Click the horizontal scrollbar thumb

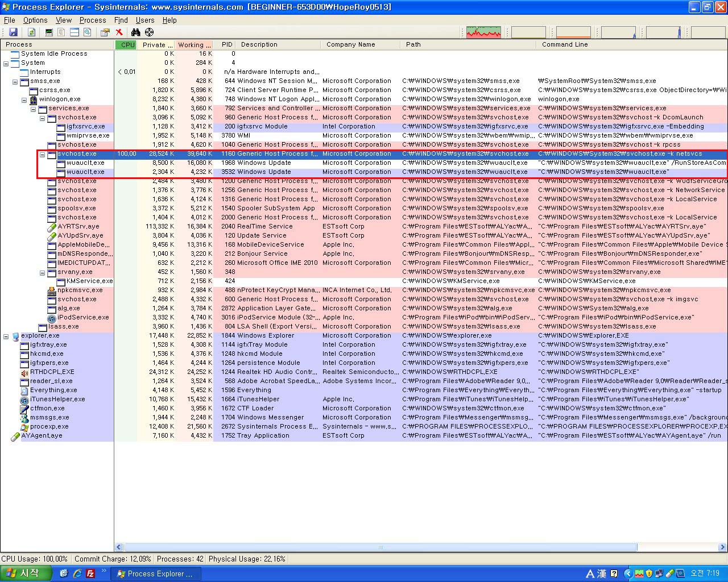click(380, 547)
